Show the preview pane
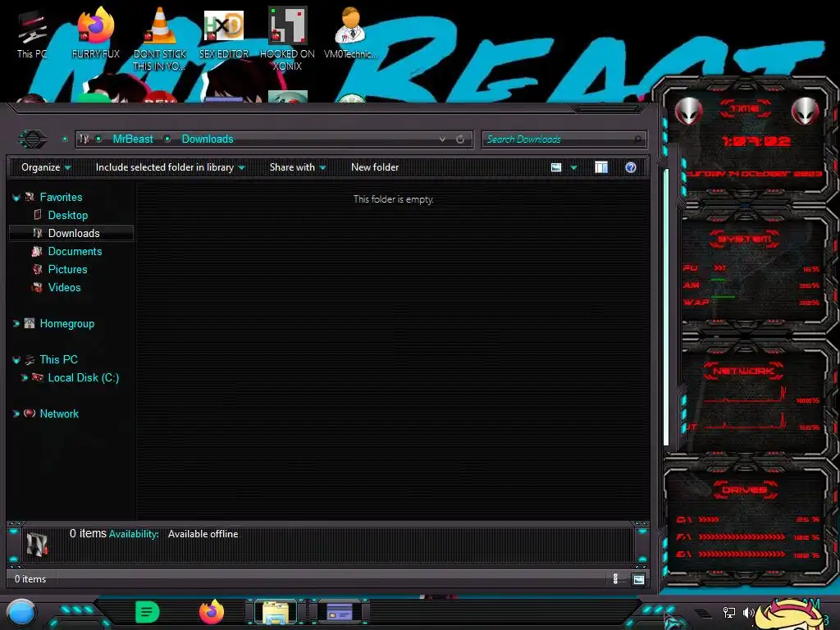This screenshot has height=630, width=840. coord(601,167)
